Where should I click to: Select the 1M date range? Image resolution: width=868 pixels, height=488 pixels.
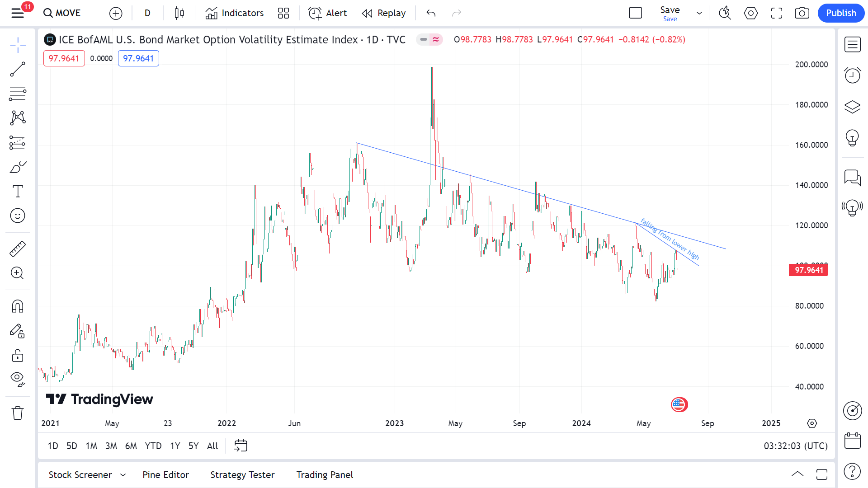click(91, 446)
